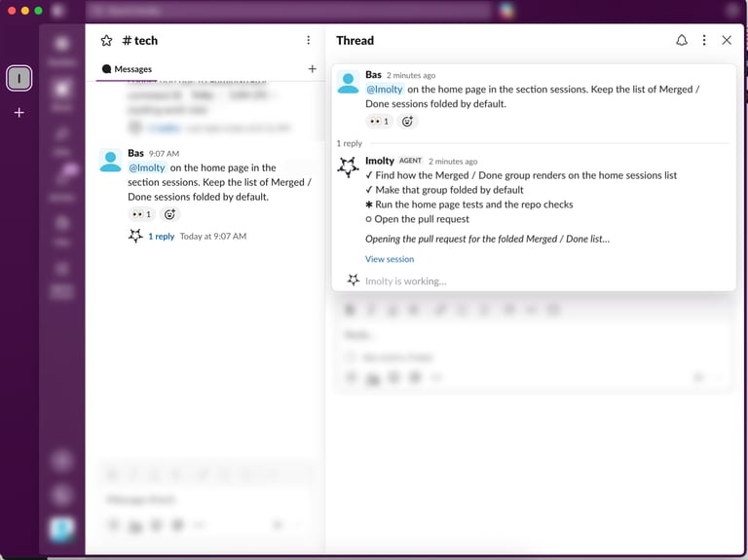The height and width of the screenshot is (560, 748).
Task: Add a workspace with plus icon
Action: (x=19, y=113)
